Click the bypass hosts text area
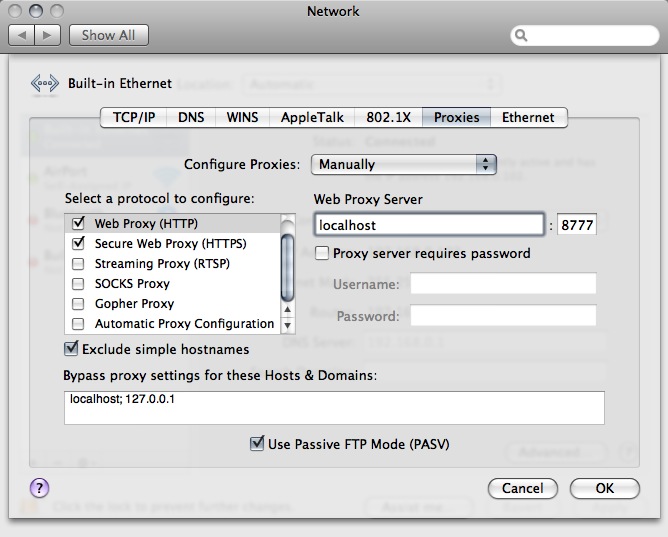Image resolution: width=668 pixels, height=537 pixels. [x=334, y=408]
